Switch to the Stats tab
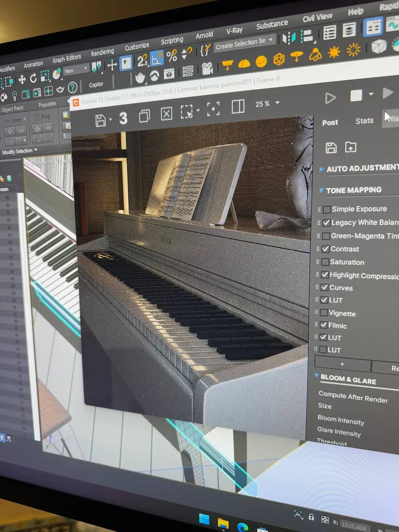 pos(364,121)
